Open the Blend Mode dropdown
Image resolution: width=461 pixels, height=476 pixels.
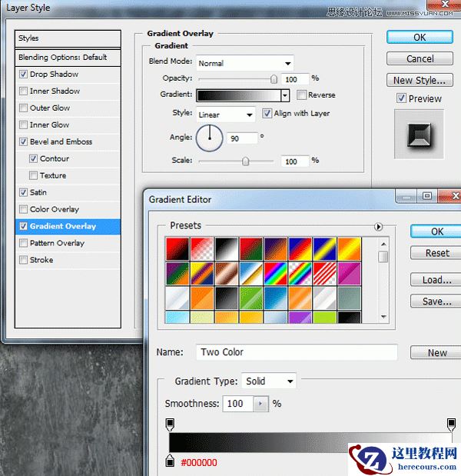(x=245, y=63)
